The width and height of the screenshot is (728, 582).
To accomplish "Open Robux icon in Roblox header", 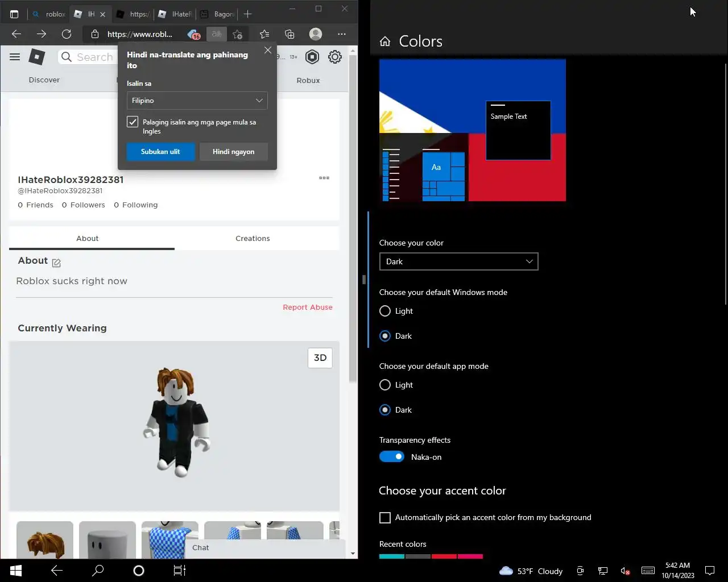I will [312, 57].
